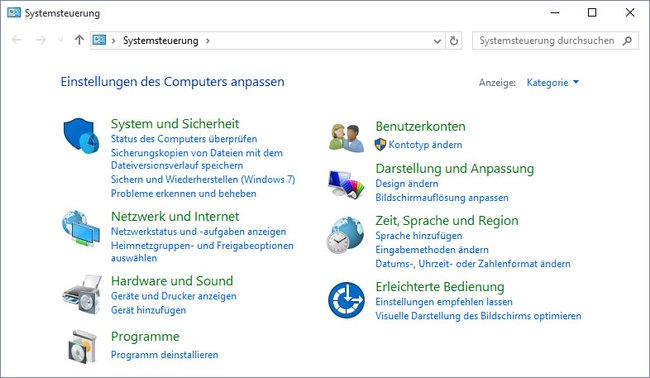Open the address bar history dropdown
Viewport: 650px width, 378px height.
(x=437, y=41)
